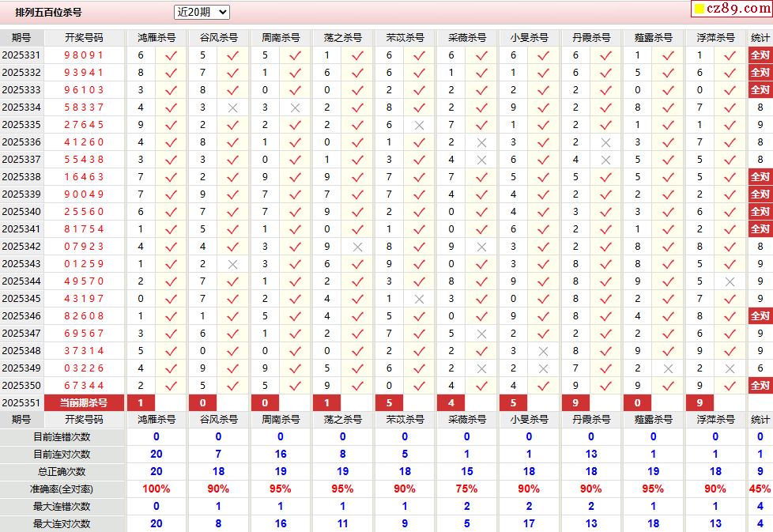Click the X mark for 蕹露杀号 in row 2025349
The width and height of the screenshot is (773, 532).
[x=668, y=368]
